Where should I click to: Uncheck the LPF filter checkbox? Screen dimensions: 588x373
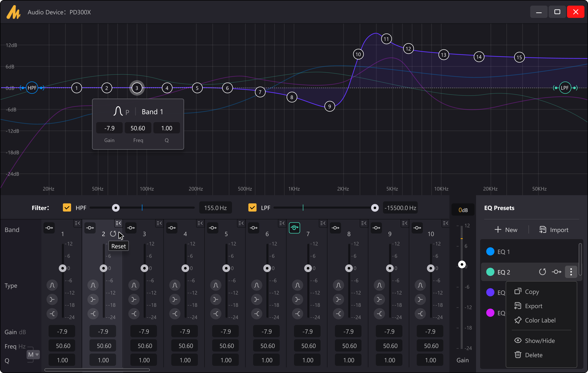(x=252, y=208)
